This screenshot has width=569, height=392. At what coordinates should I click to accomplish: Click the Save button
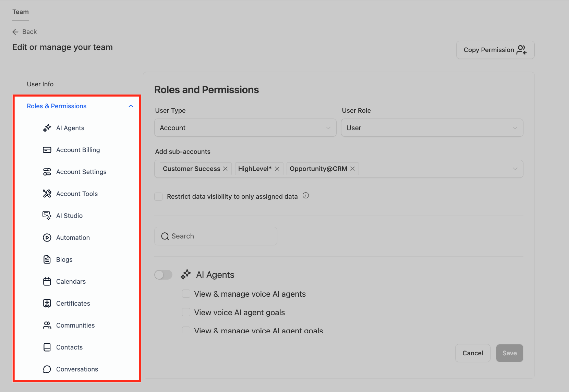point(510,353)
